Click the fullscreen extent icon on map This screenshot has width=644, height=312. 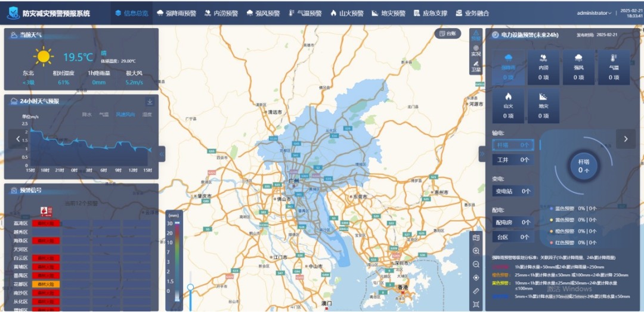(x=475, y=304)
